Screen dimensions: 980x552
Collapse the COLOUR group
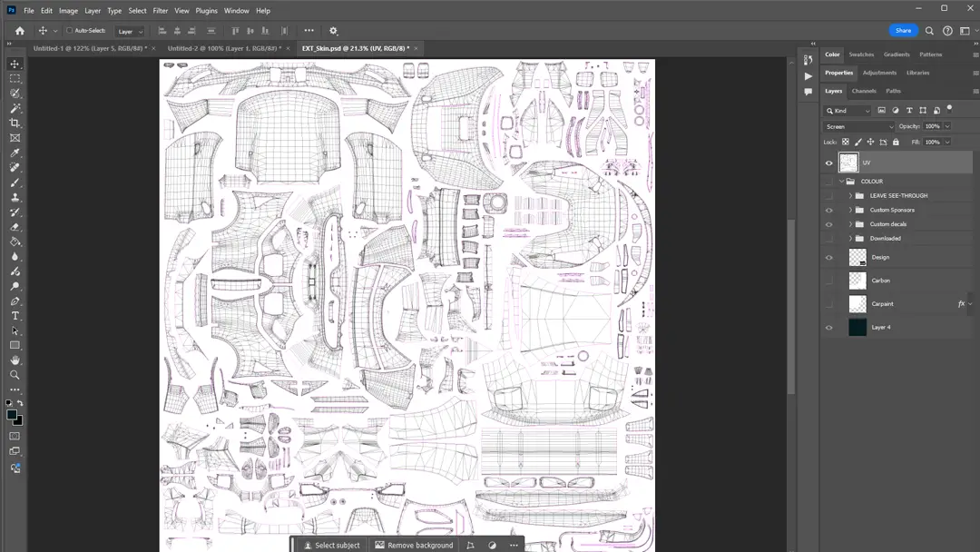point(839,181)
